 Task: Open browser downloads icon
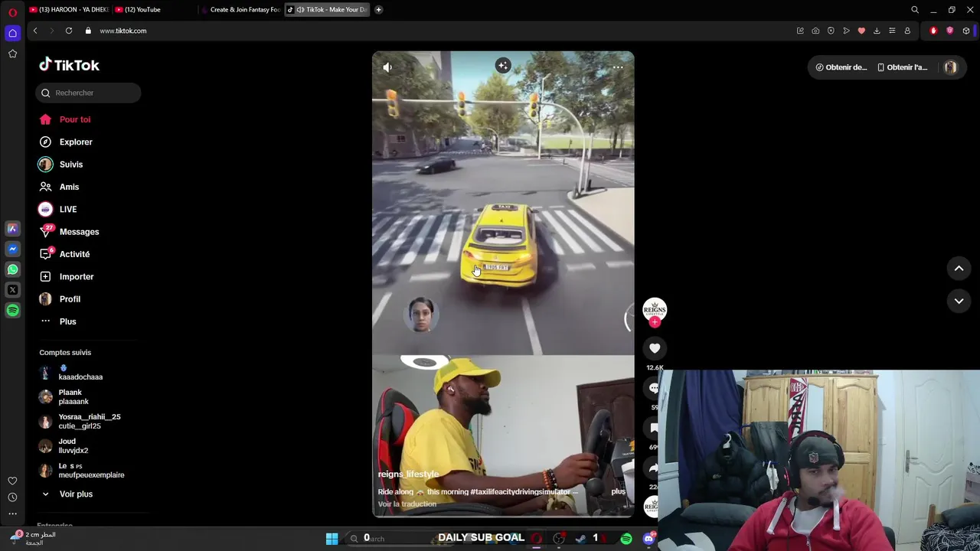[877, 31]
